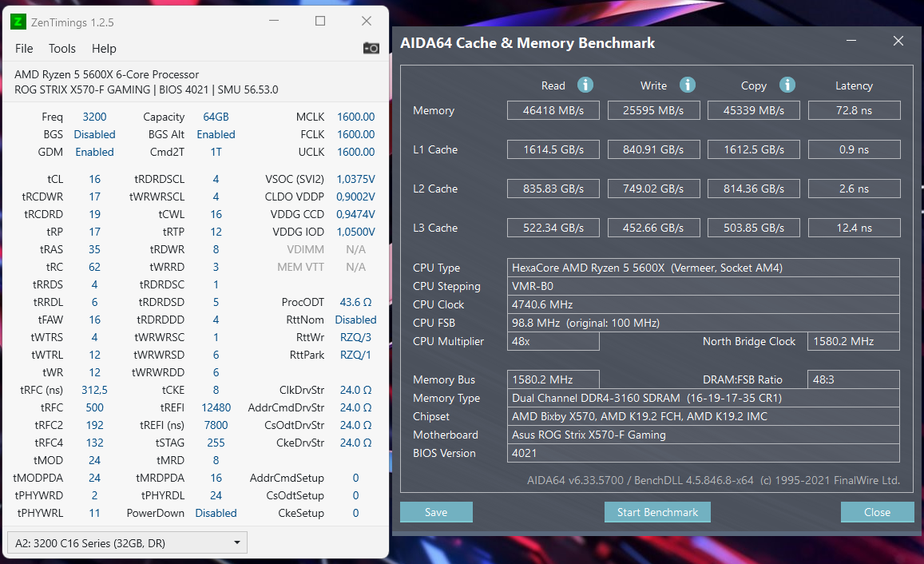Click the Capacity value 64GB
This screenshot has height=564, width=924.
216,117
